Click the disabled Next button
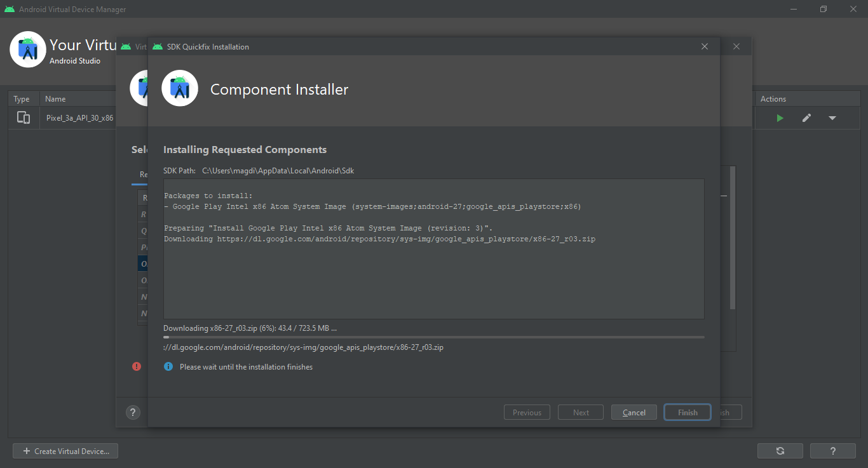The image size is (868, 468). [581, 412]
